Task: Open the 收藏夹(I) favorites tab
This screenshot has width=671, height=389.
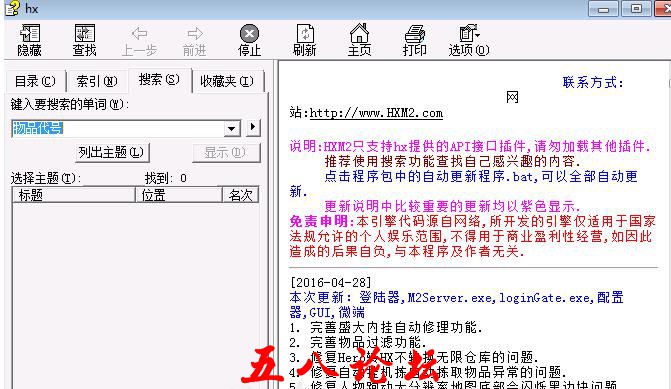Action: point(227,81)
